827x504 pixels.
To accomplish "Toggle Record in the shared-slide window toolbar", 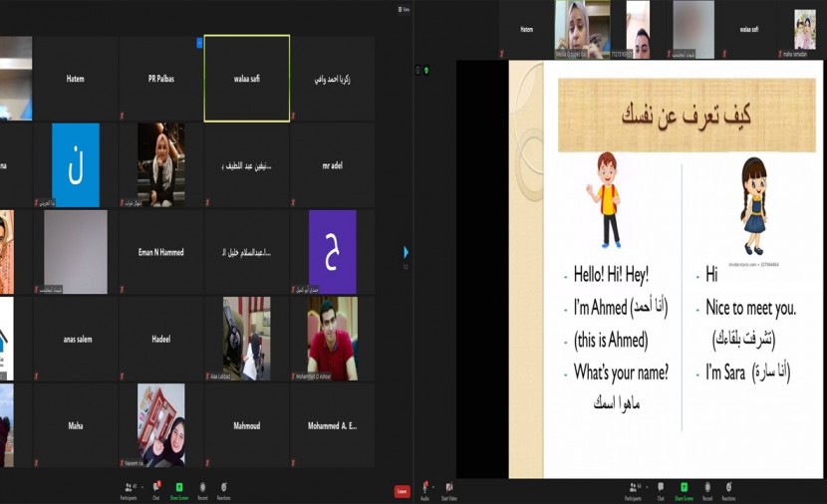I will point(707,488).
